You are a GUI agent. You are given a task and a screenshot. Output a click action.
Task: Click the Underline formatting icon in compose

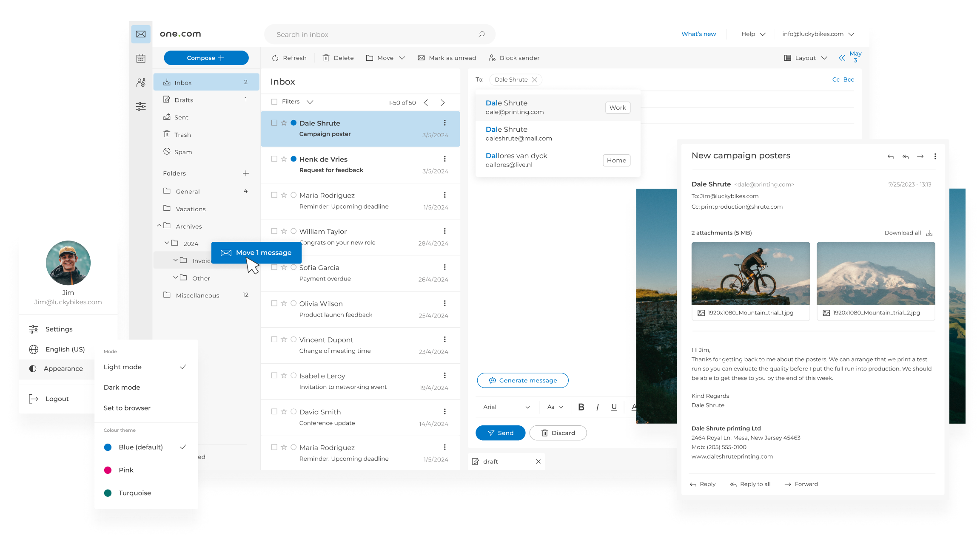click(613, 407)
